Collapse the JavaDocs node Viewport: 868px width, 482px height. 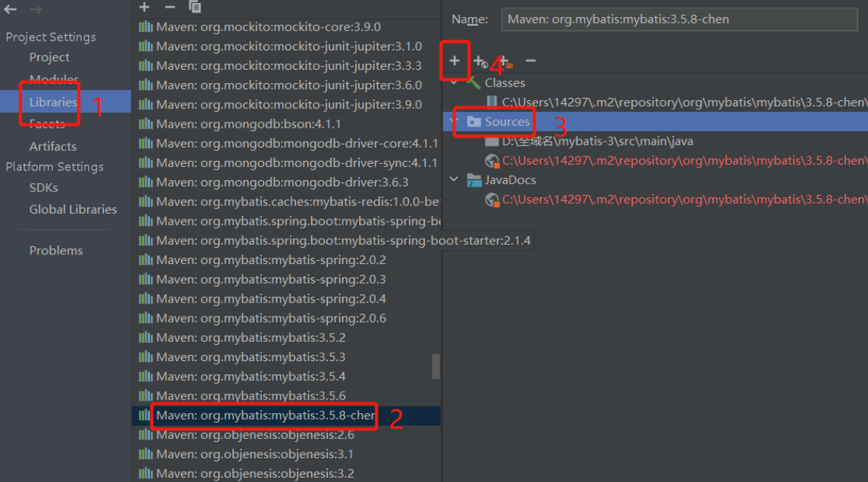[454, 179]
